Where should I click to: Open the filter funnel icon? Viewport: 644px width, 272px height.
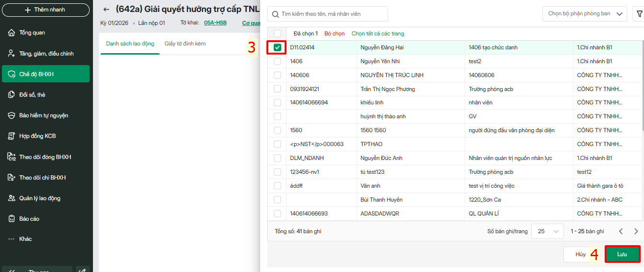click(x=639, y=14)
